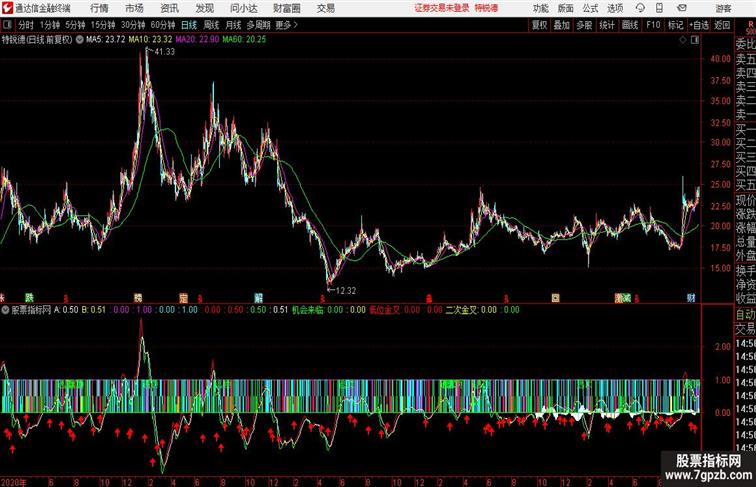756x487 pixels.
Task: Click the 自动 label in the right sidebar
Action: tap(745, 314)
